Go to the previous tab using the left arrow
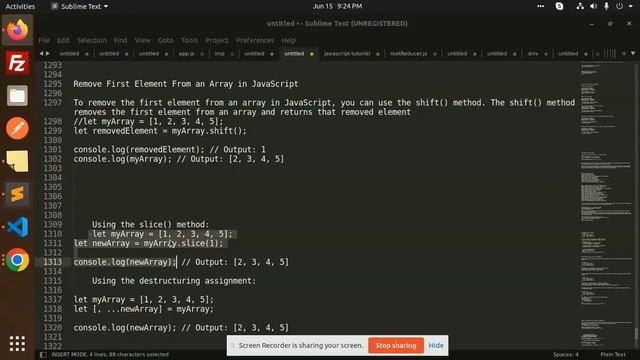This screenshot has width=640, height=360. tap(41, 53)
